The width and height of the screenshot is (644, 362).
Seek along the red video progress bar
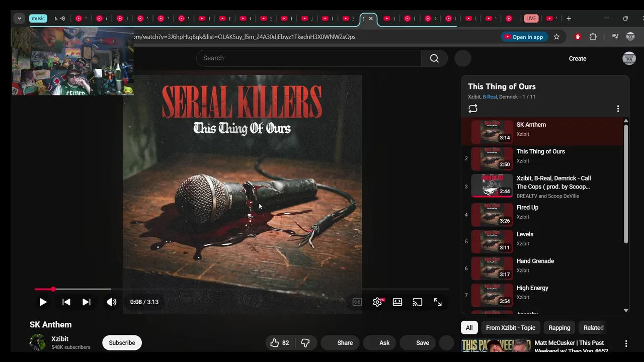coord(242,289)
